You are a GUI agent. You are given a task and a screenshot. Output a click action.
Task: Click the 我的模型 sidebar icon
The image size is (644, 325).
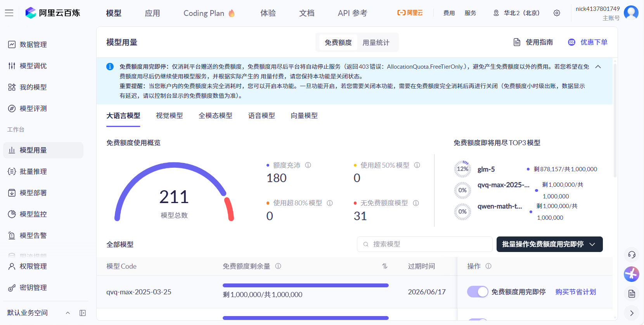[x=12, y=87]
